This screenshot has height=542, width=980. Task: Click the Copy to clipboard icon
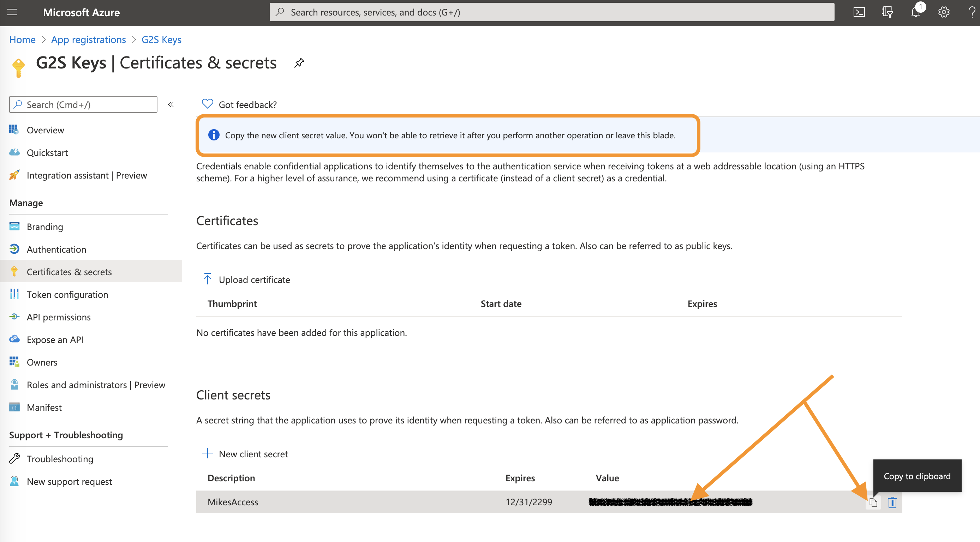[873, 502]
